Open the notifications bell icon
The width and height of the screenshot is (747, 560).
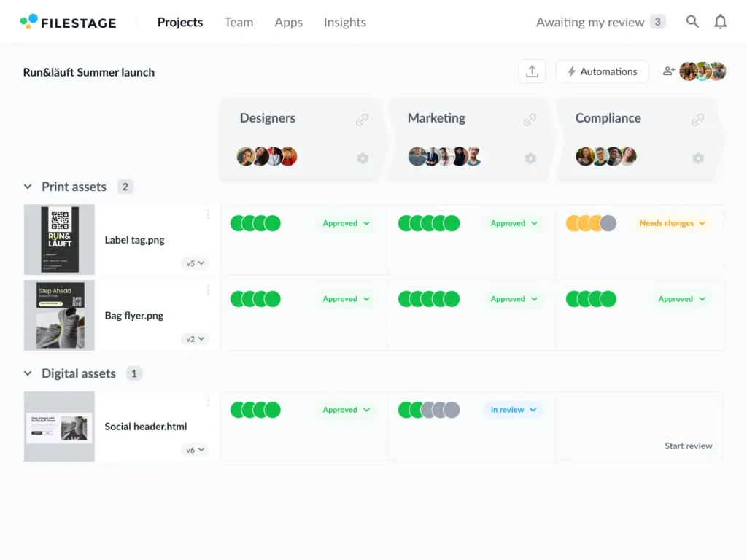pos(721,22)
